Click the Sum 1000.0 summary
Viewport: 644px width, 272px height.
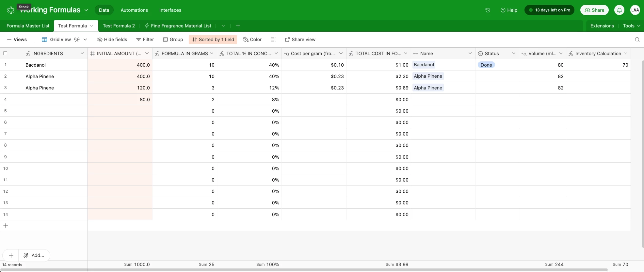[x=137, y=264]
